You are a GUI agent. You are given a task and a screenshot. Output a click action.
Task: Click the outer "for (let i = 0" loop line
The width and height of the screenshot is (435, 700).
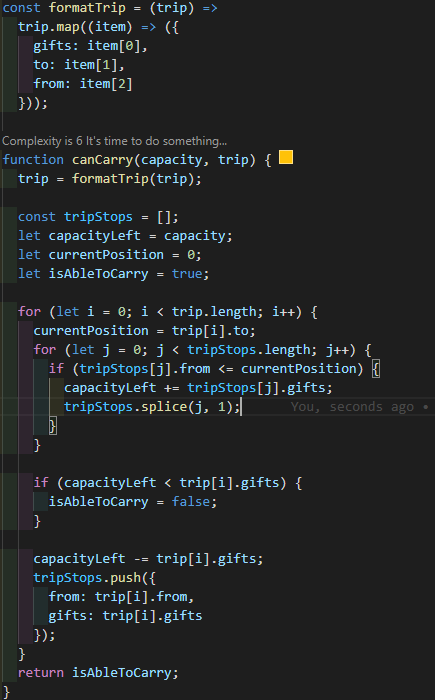point(168,312)
